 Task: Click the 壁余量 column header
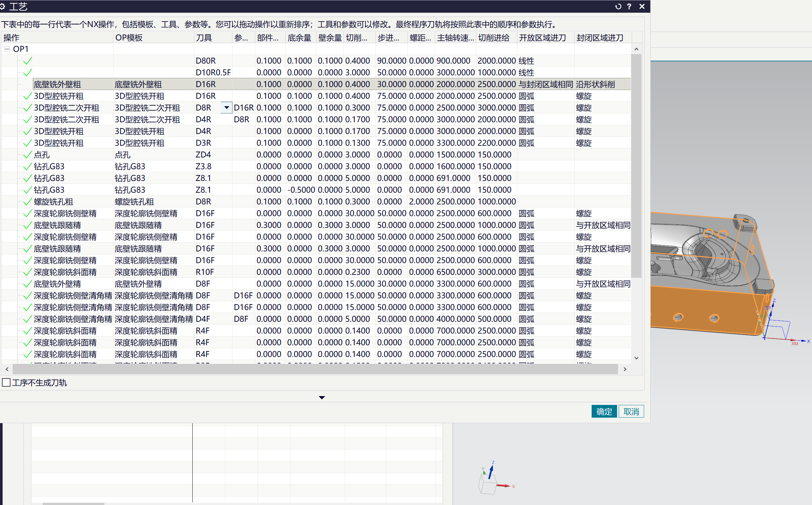point(330,38)
